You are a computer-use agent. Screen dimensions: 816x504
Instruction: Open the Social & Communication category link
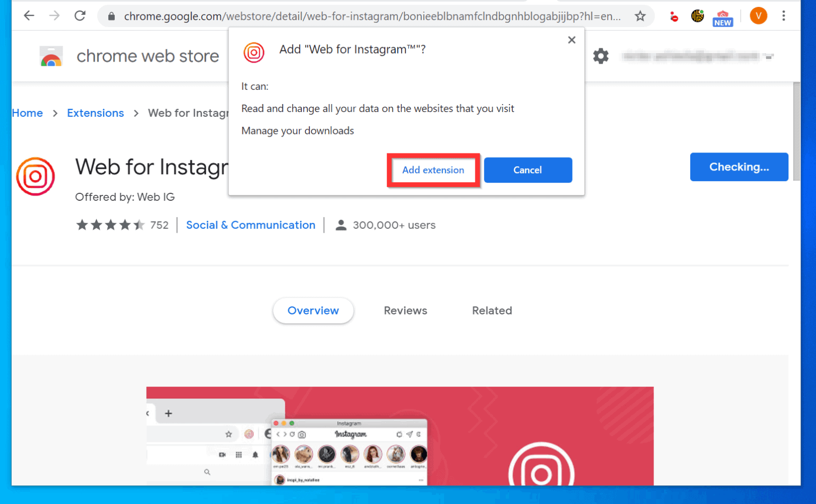[x=250, y=225]
